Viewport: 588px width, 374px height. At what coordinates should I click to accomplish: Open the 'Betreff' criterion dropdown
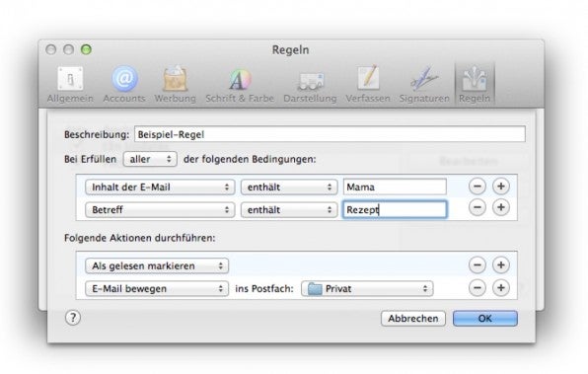coord(160,209)
